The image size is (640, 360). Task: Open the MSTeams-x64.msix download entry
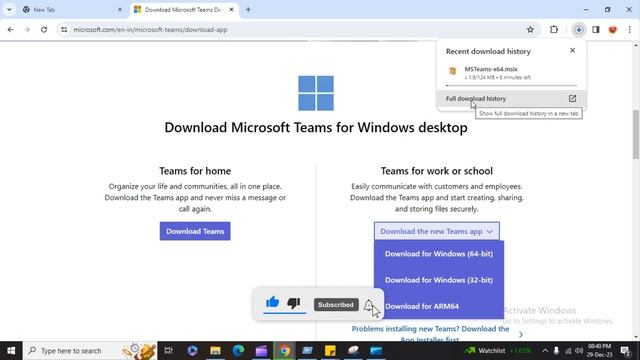pyautogui.click(x=511, y=73)
